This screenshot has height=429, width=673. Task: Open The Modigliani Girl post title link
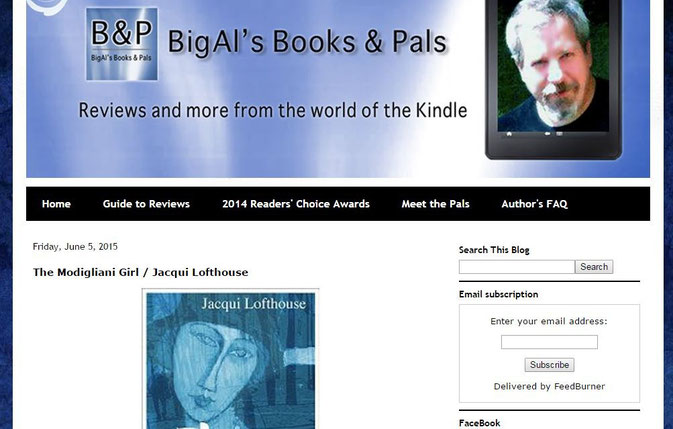point(140,272)
